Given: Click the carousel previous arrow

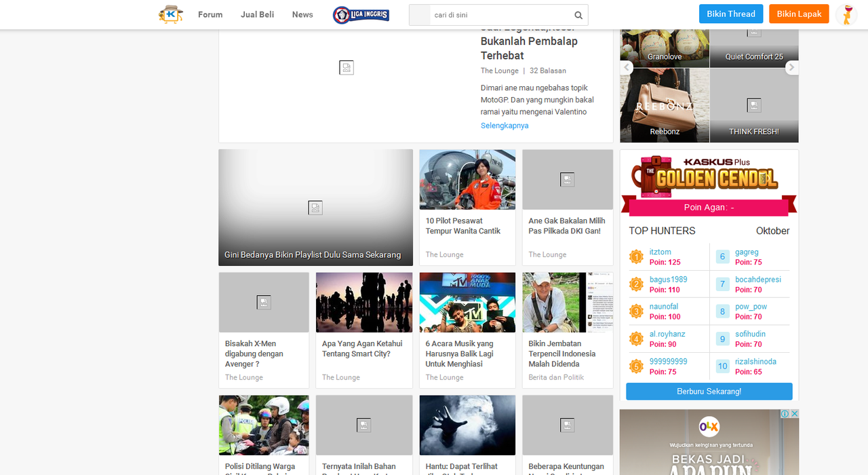Looking at the screenshot, I should (x=627, y=67).
